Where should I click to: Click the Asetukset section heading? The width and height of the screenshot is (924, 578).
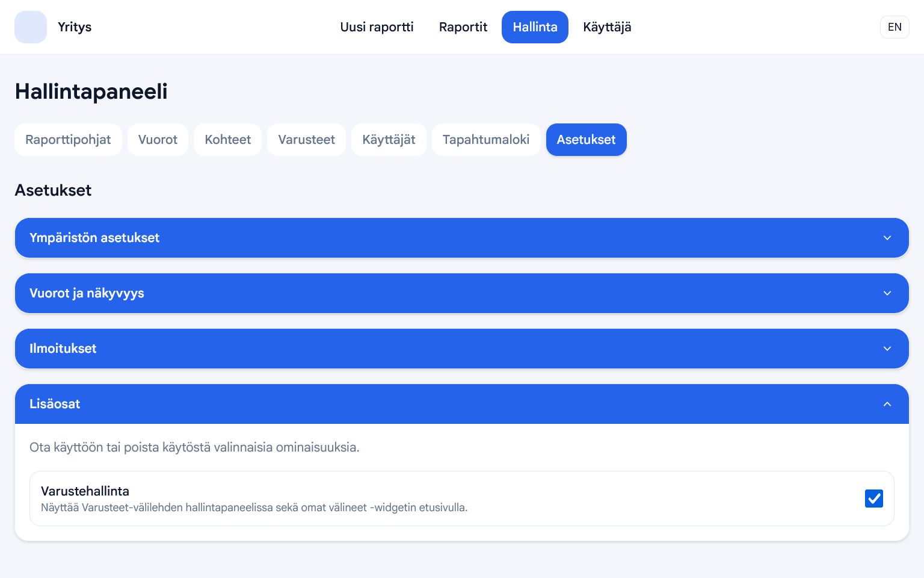coord(53,190)
